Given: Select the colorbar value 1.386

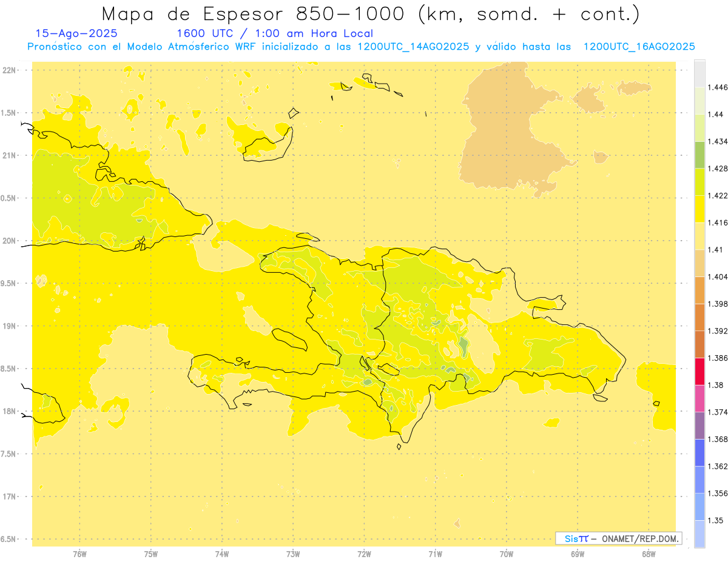Looking at the screenshot, I should pos(717,358).
